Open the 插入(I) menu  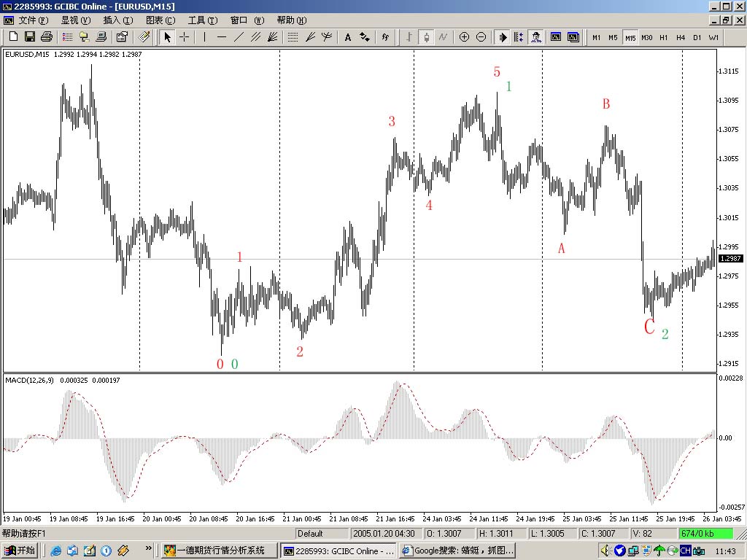pyautogui.click(x=117, y=20)
